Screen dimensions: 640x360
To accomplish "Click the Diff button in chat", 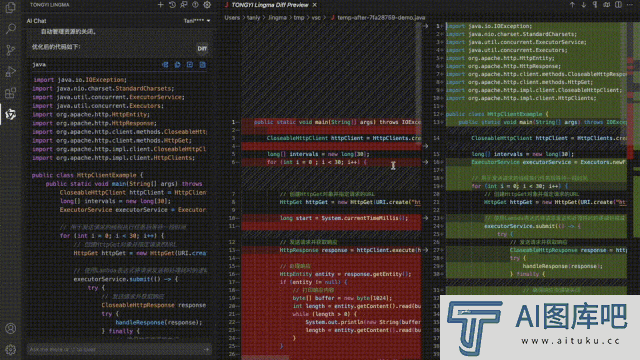I will click(x=202, y=49).
